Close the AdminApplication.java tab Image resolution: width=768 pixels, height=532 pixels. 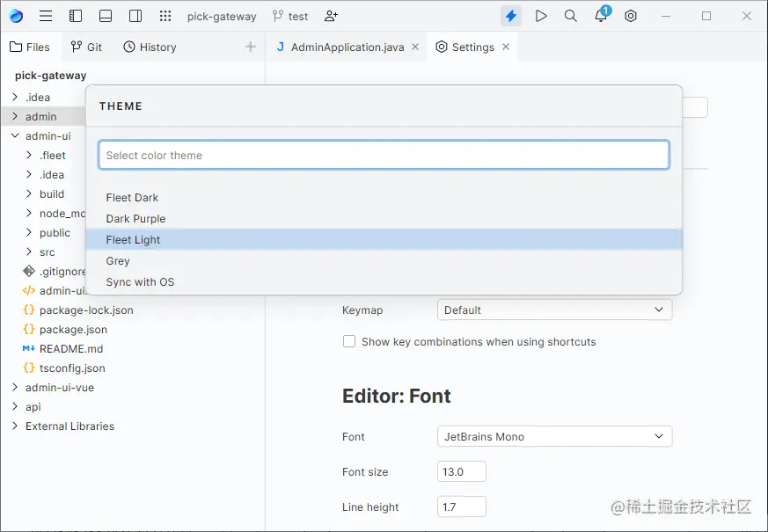click(415, 47)
